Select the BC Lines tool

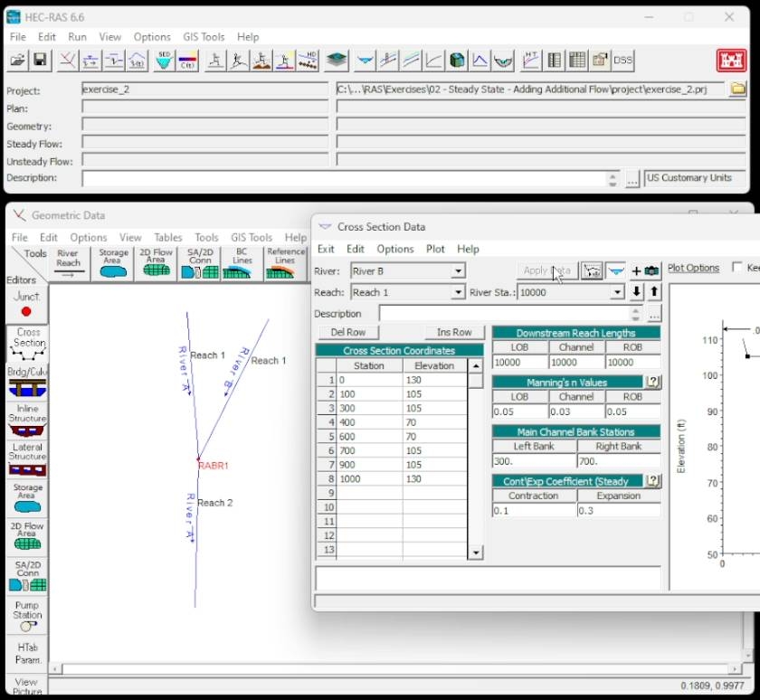coord(242,263)
